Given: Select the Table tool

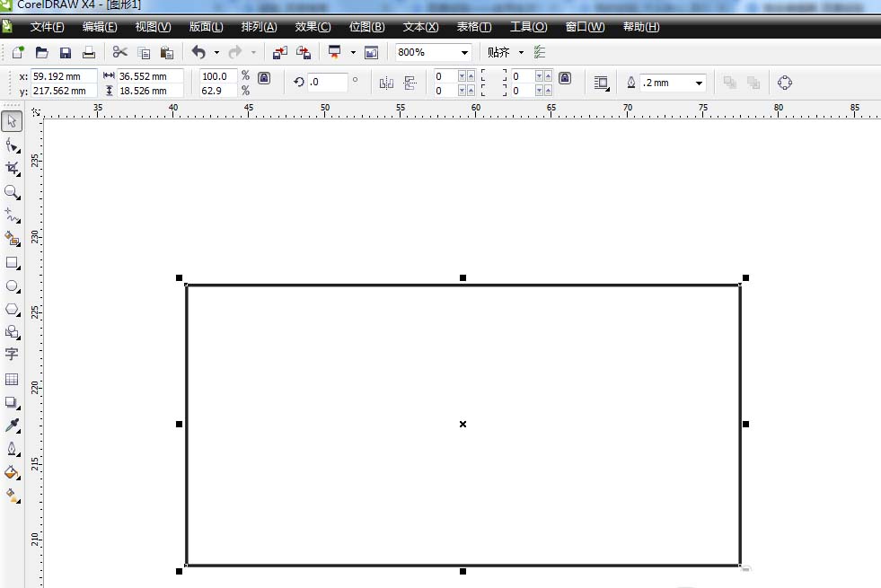Looking at the screenshot, I should click(x=12, y=379).
